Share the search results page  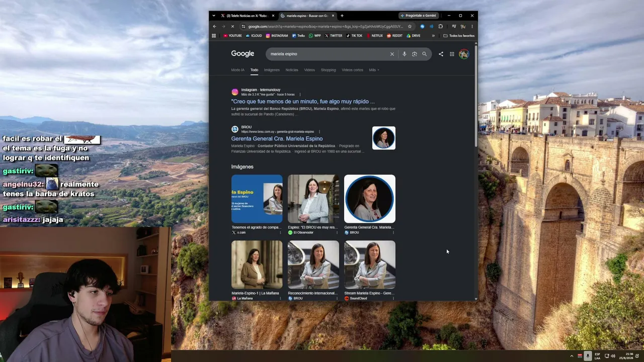tap(441, 54)
